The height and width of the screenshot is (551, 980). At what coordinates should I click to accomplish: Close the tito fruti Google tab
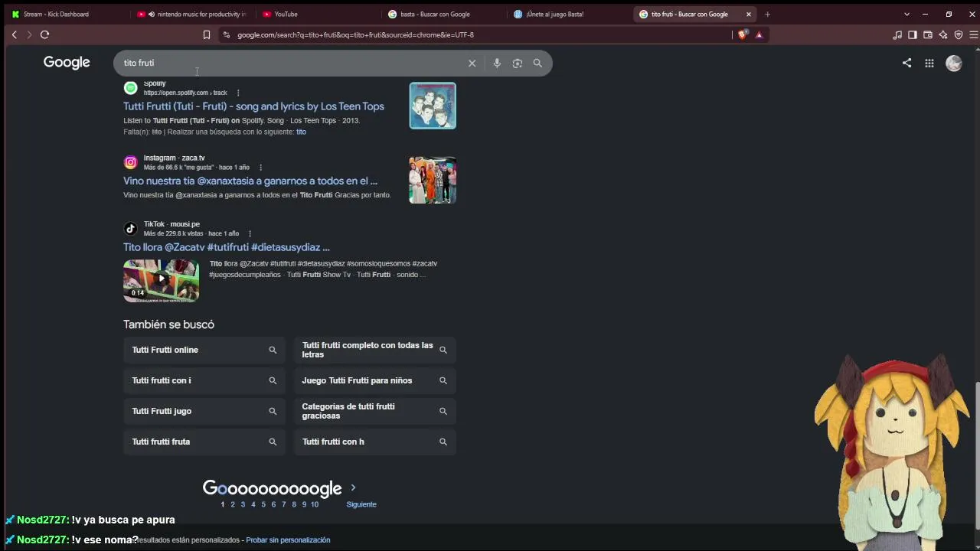pos(749,14)
